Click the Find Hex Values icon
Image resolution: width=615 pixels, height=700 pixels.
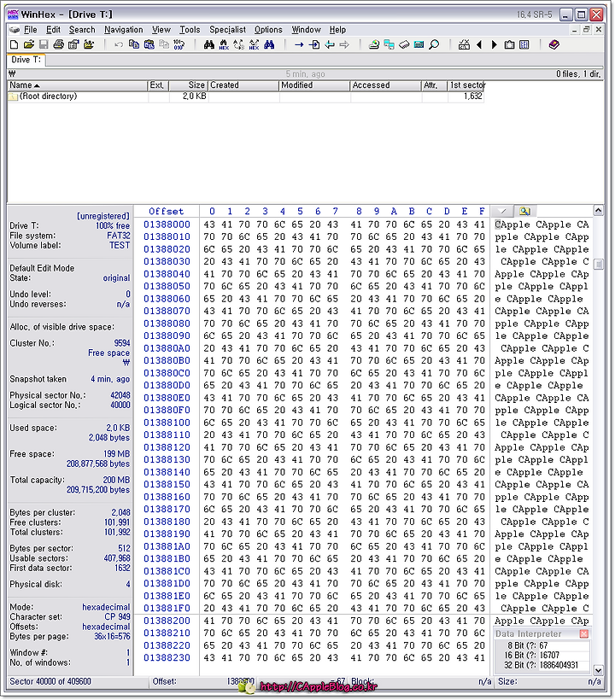coord(224,44)
